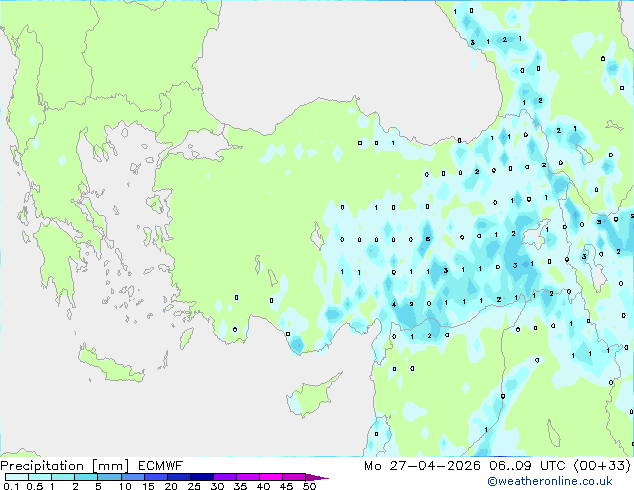
Task: Click the '50' legend scale label
Action: (x=309, y=486)
